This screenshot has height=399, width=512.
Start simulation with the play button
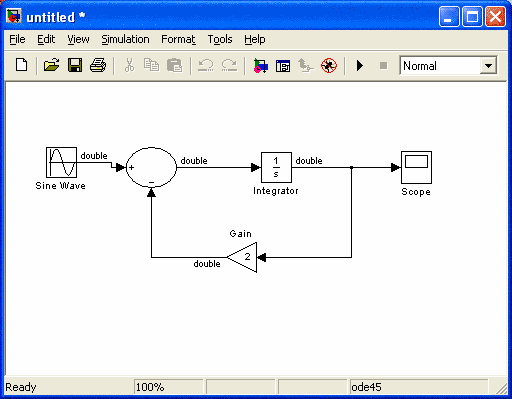[x=360, y=65]
